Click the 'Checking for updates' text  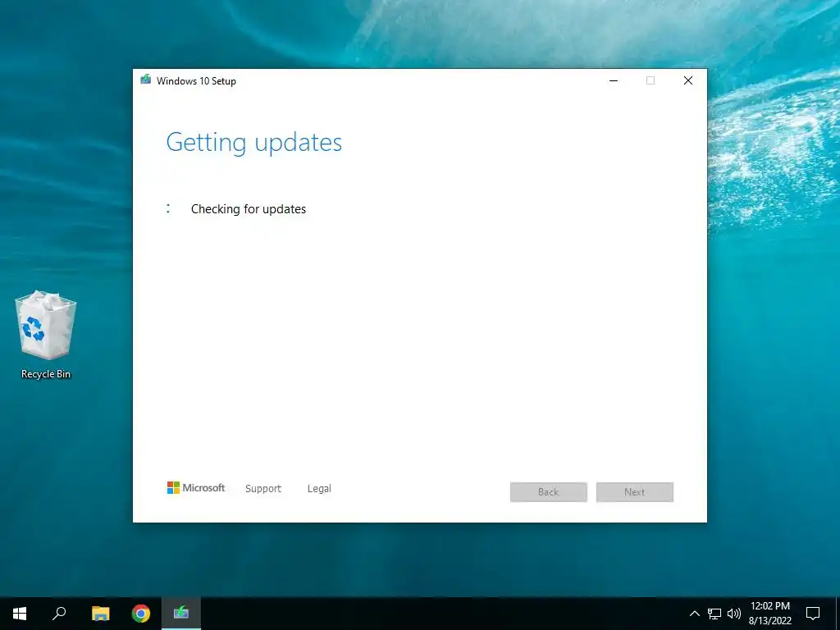tap(249, 209)
